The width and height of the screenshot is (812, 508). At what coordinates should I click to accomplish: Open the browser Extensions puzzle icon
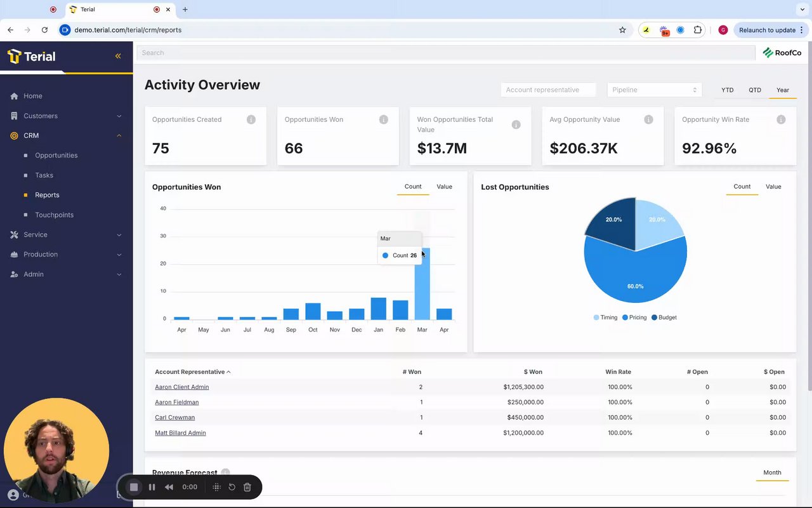(698, 30)
